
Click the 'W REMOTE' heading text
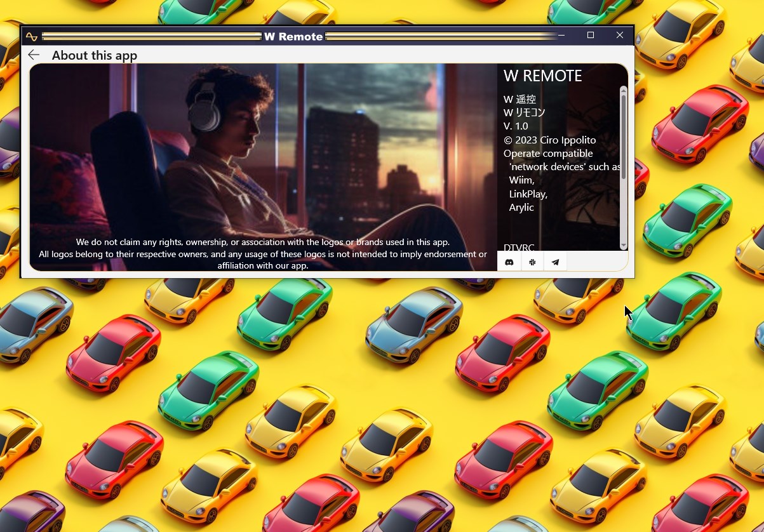(543, 76)
